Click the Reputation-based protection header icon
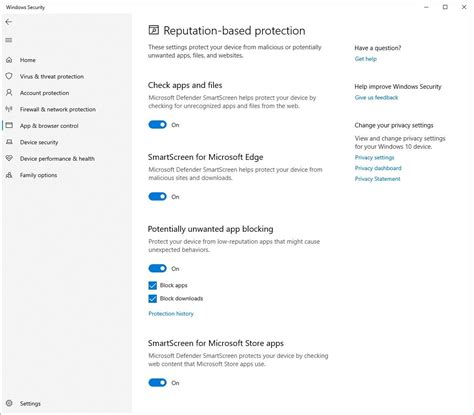The width and height of the screenshot is (474, 415). [154, 30]
